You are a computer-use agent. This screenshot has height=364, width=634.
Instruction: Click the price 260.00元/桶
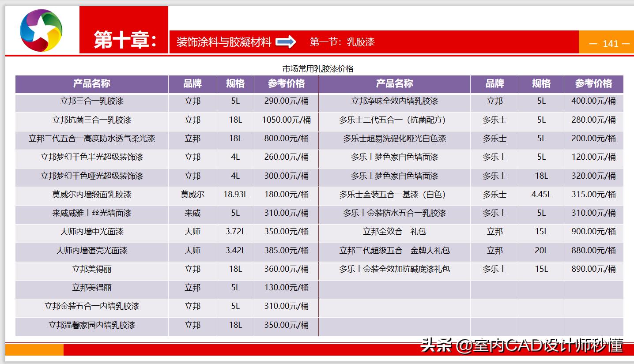click(286, 157)
